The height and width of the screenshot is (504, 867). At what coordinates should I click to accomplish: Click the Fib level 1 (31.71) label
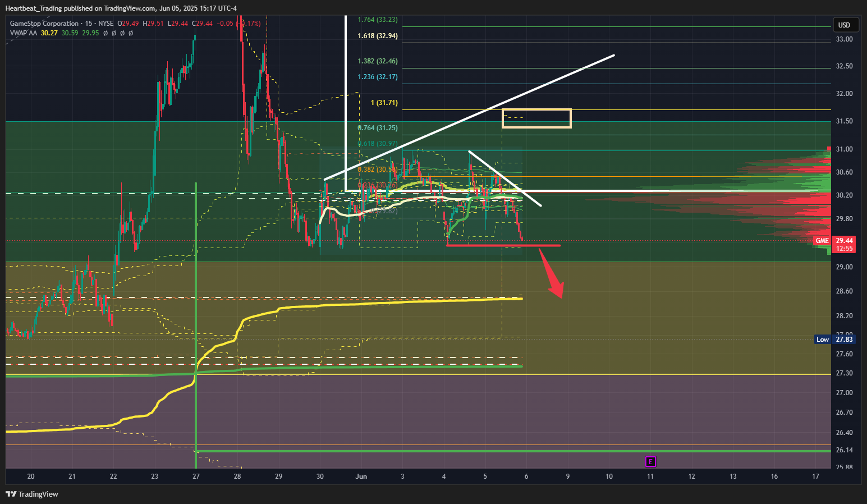[384, 103]
